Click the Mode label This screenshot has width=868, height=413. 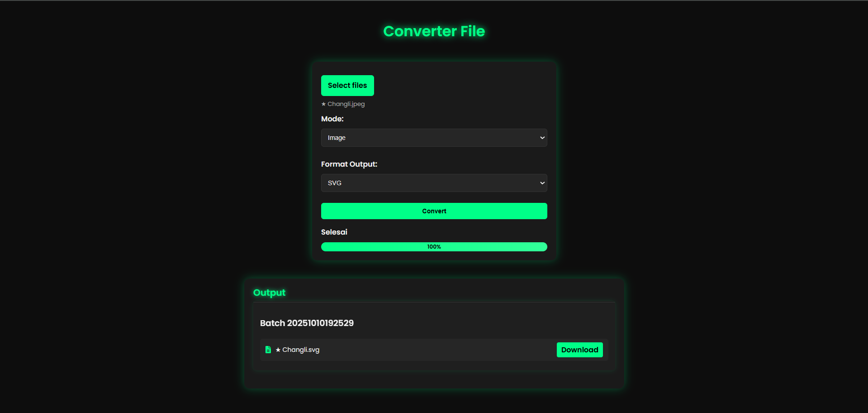[332, 119]
